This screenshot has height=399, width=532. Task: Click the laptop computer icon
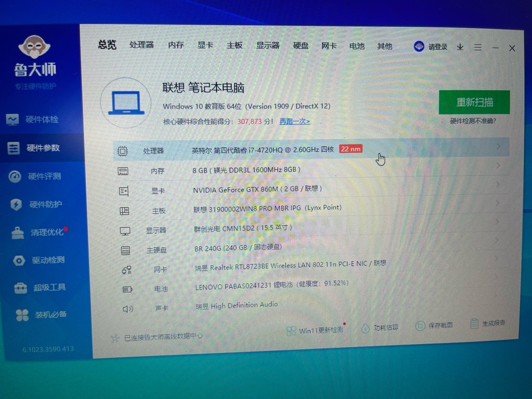126,103
